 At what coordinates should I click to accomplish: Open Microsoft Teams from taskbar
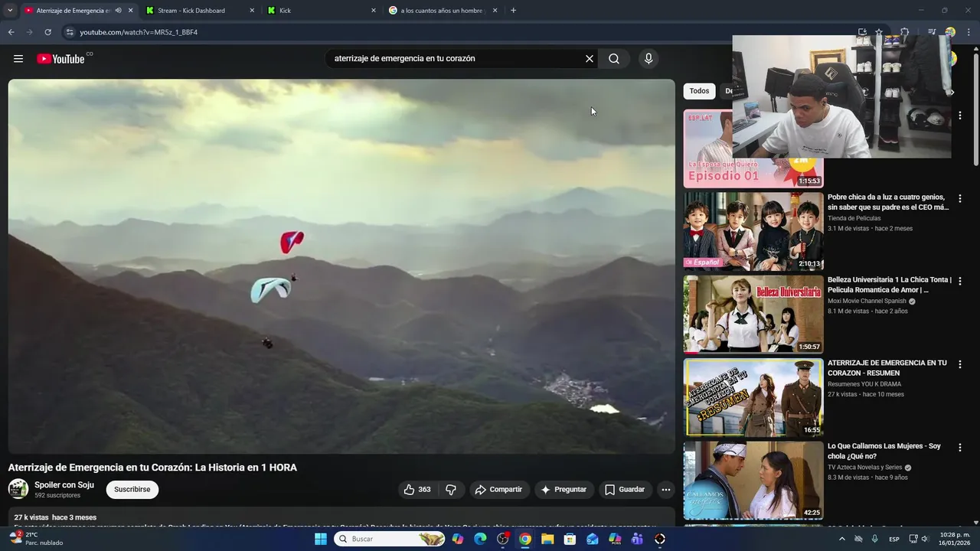(637, 539)
